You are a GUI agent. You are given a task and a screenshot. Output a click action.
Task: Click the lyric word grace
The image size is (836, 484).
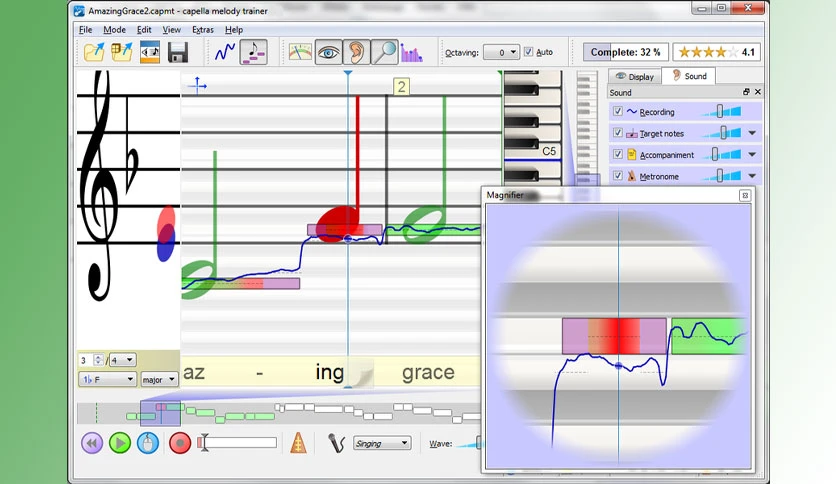tap(428, 372)
